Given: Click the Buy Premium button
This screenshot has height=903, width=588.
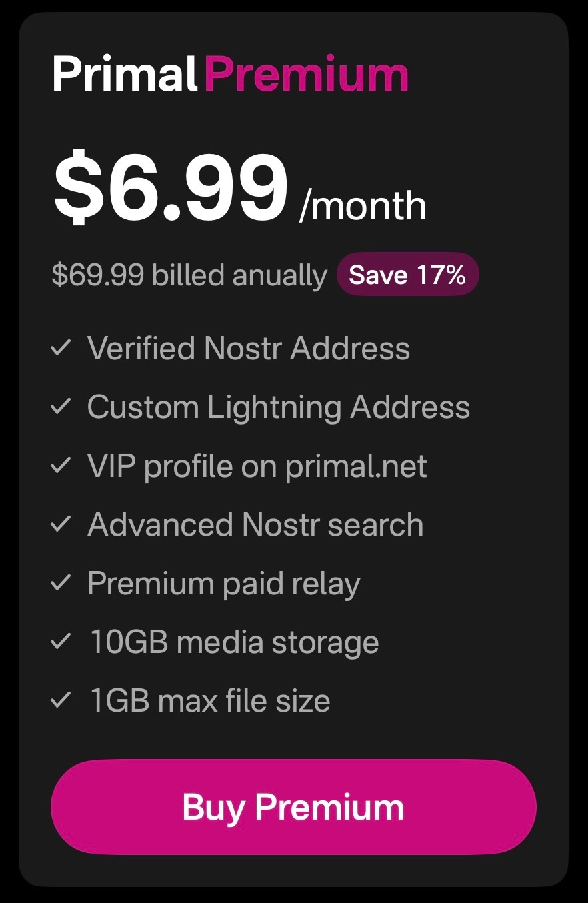Looking at the screenshot, I should point(293,807).
